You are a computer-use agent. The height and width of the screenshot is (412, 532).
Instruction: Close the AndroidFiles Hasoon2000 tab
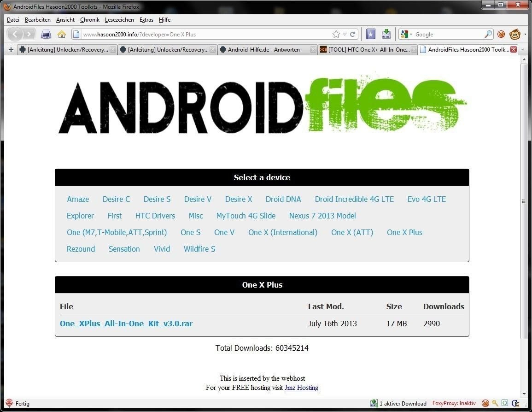(x=514, y=50)
